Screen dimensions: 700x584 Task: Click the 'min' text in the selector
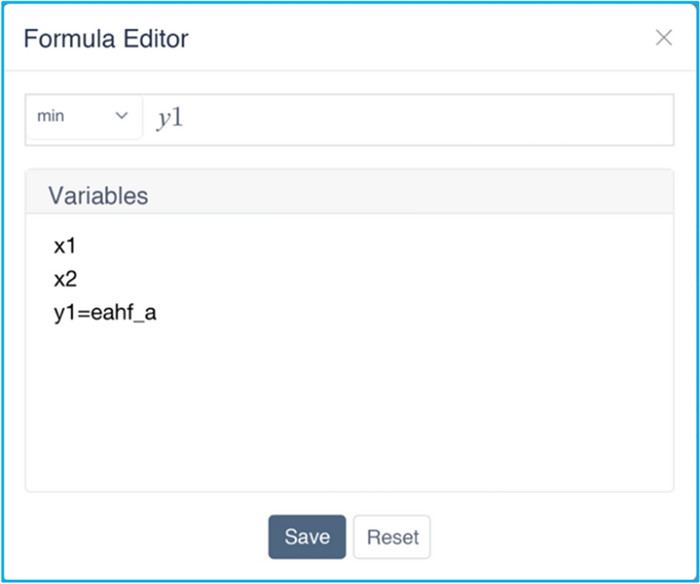pos(51,117)
